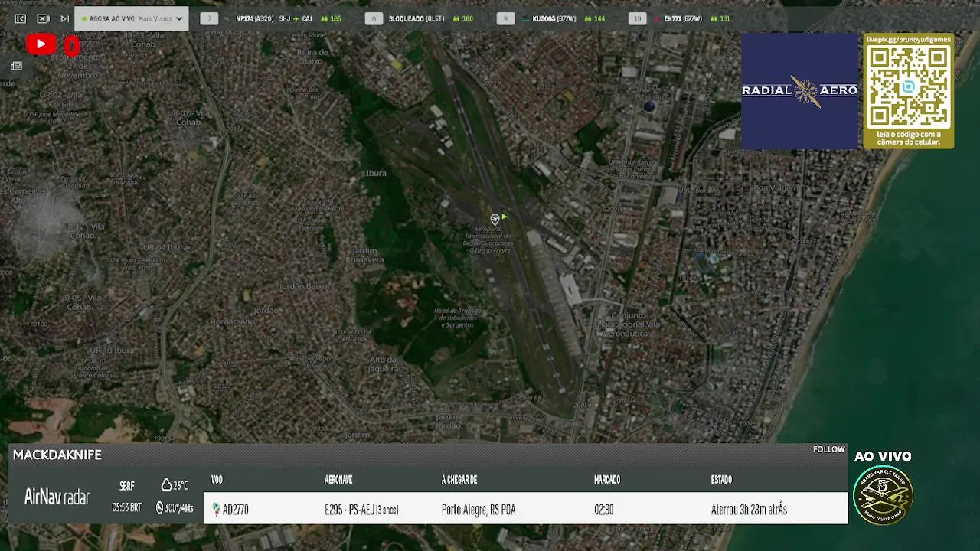980x551 pixels.
Task: Click the AirNav radar logo
Action: (57, 497)
